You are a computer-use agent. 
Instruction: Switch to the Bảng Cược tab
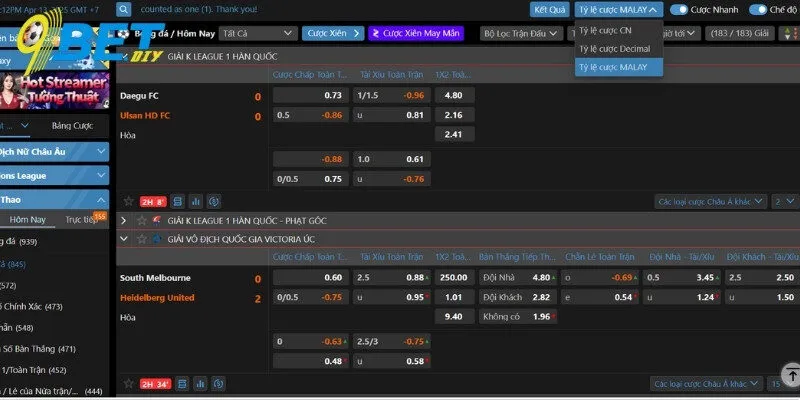72,126
